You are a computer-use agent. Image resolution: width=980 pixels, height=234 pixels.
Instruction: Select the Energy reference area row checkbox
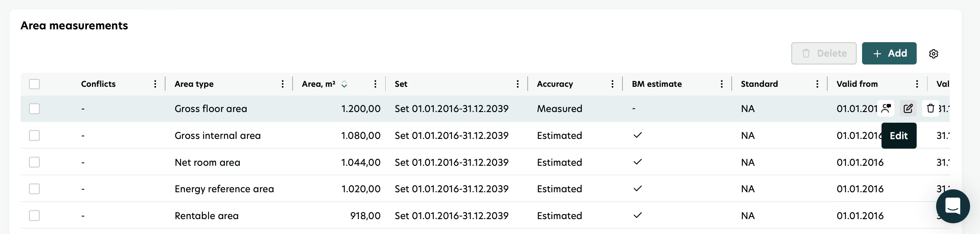[x=34, y=189]
